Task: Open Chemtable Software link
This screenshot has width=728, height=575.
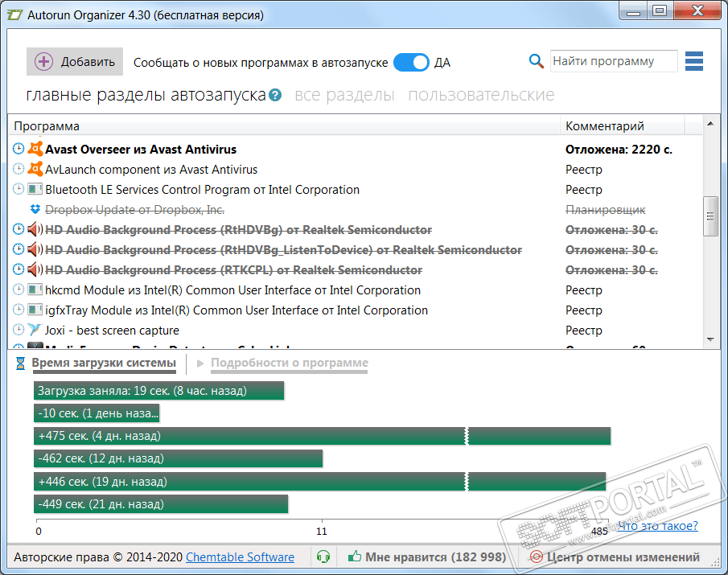Action: tap(240, 557)
